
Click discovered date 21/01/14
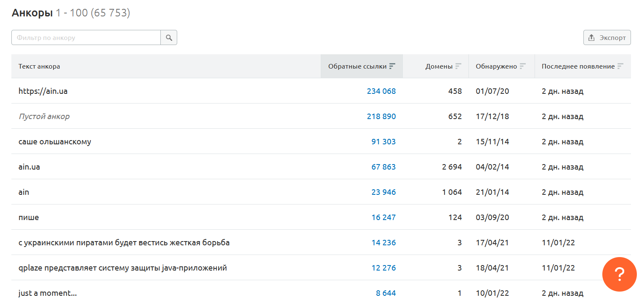point(492,192)
